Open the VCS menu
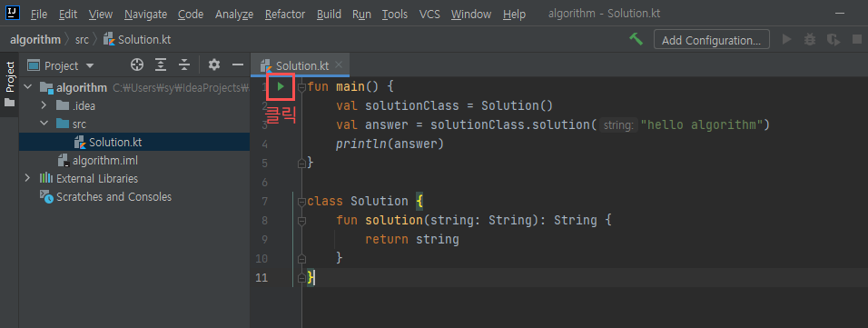Image resolution: width=868 pixels, height=328 pixels. click(x=429, y=14)
